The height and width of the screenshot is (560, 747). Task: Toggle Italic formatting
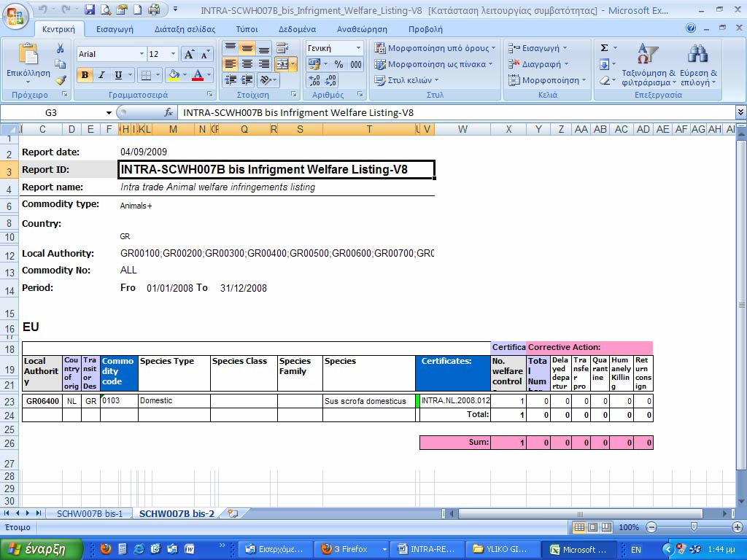click(x=101, y=75)
